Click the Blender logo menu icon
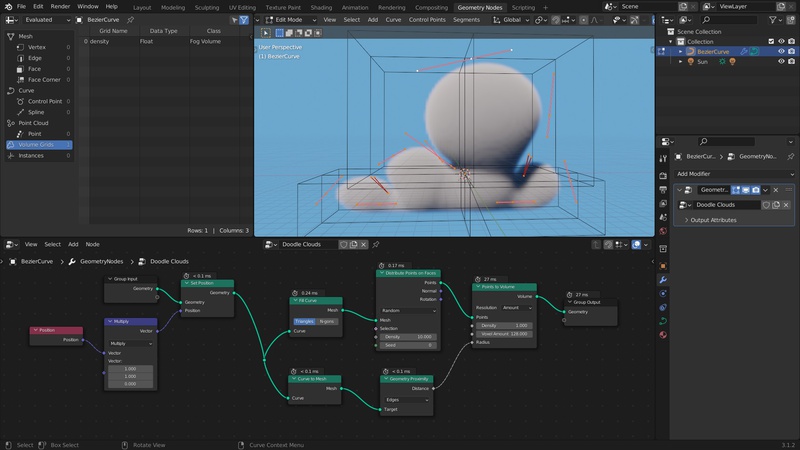Image resolution: width=800 pixels, height=450 pixels. point(7,6)
